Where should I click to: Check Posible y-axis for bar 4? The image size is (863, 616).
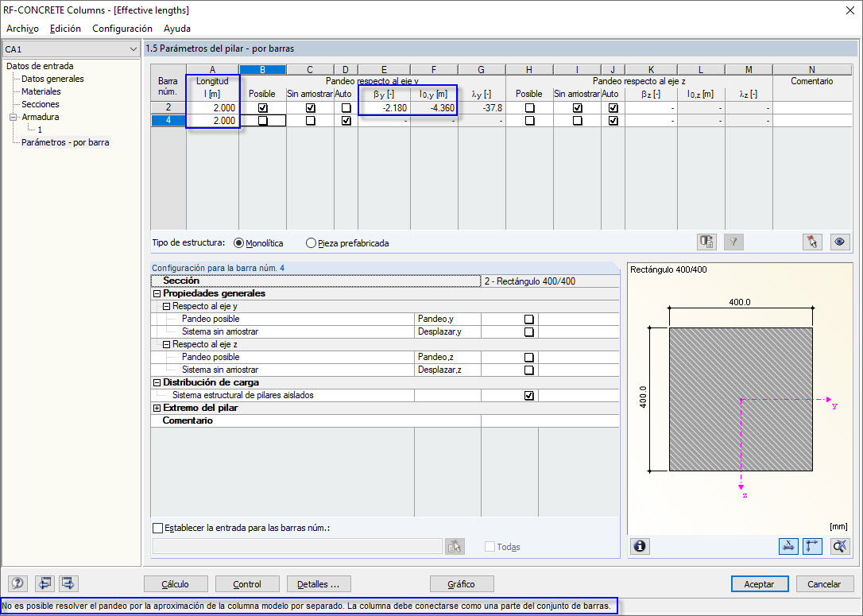[262, 121]
